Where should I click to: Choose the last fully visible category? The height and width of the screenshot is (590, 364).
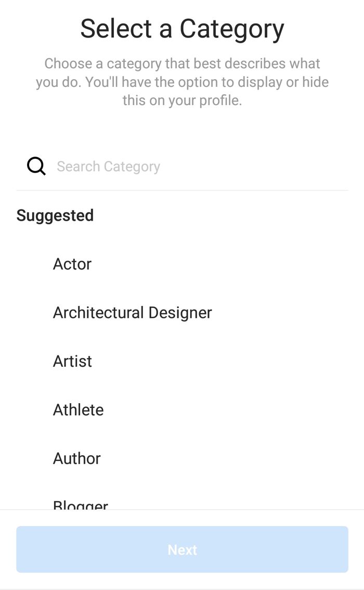point(76,458)
